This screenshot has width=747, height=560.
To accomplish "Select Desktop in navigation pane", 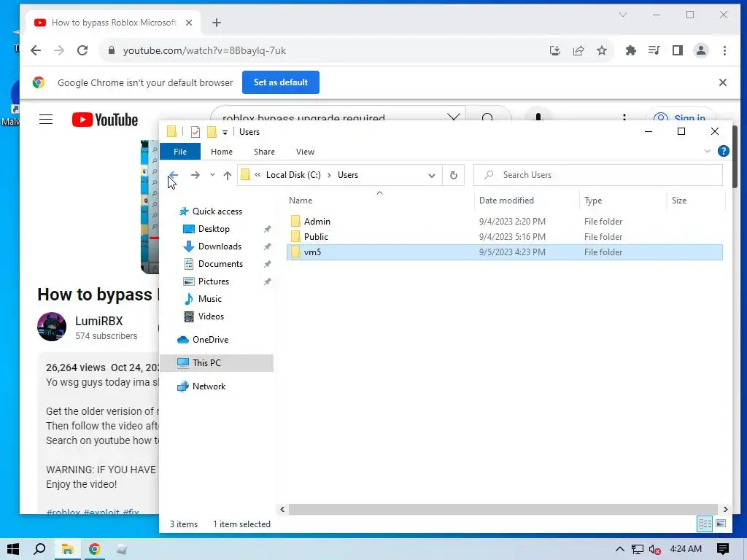I will (214, 229).
